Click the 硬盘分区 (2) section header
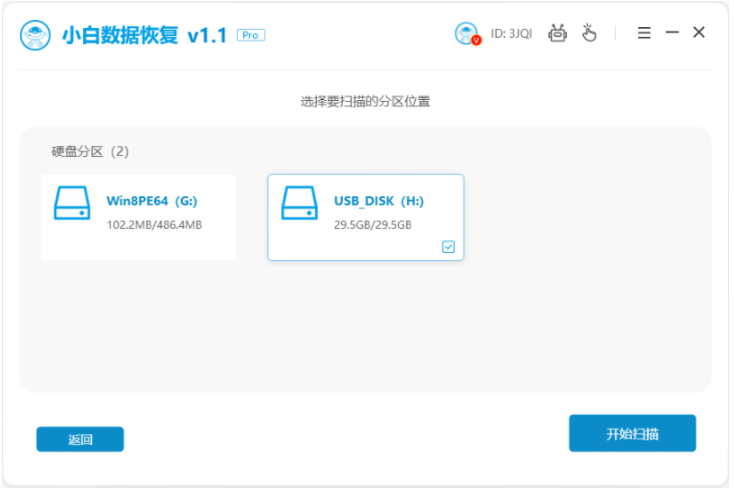 tap(90, 152)
